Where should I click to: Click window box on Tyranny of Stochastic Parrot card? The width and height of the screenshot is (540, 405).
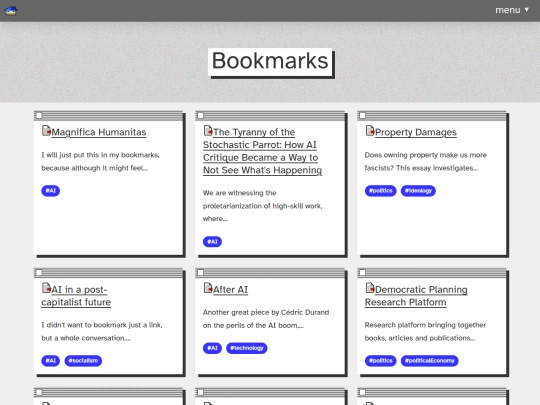tap(201, 115)
